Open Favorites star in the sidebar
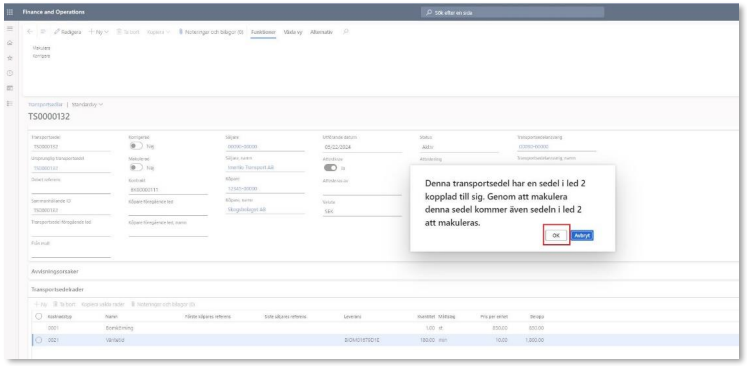Screen dimensions: 747x366 click(x=10, y=58)
